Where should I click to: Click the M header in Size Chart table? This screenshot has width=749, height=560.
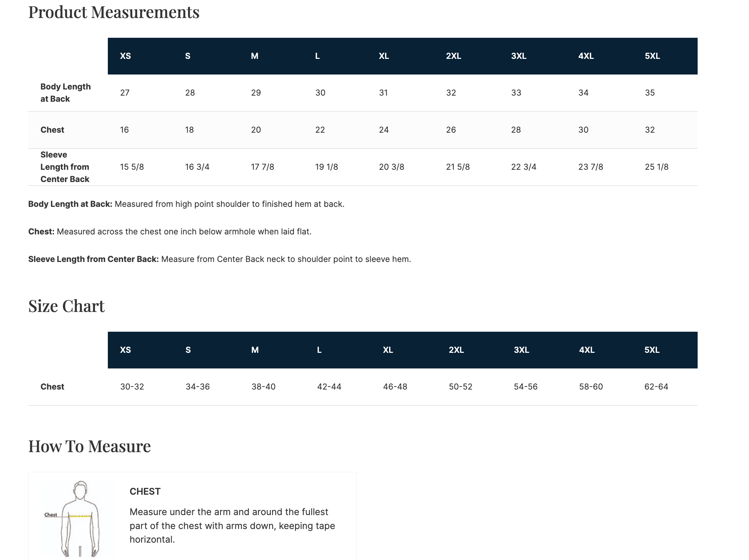click(255, 350)
